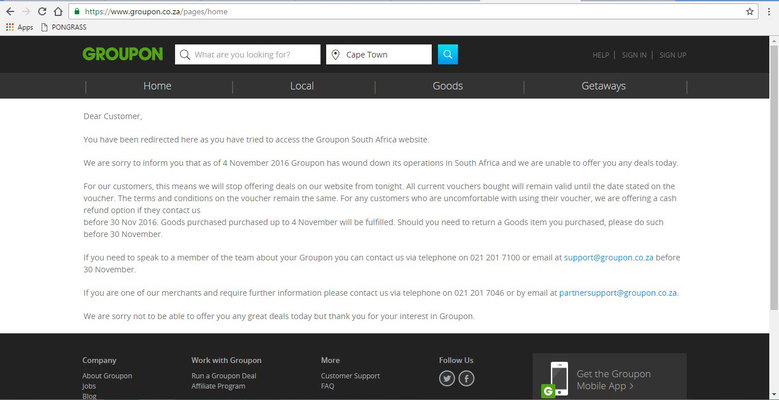779x400 pixels.
Task: Open the browser home page icon
Action: click(58, 11)
